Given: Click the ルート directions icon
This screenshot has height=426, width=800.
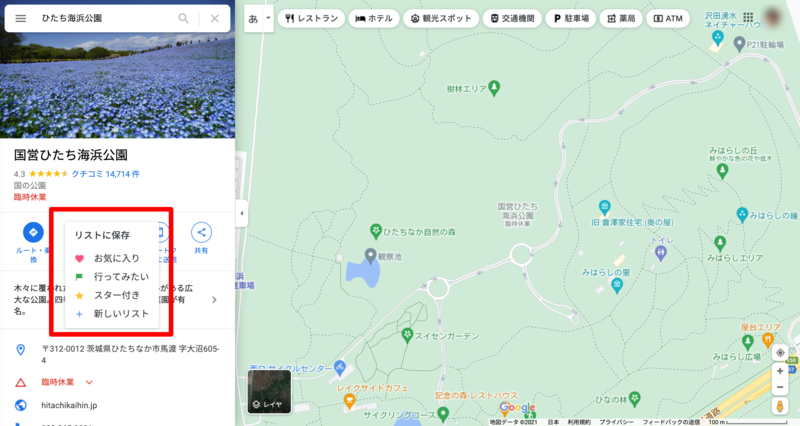Looking at the screenshot, I should (x=33, y=232).
